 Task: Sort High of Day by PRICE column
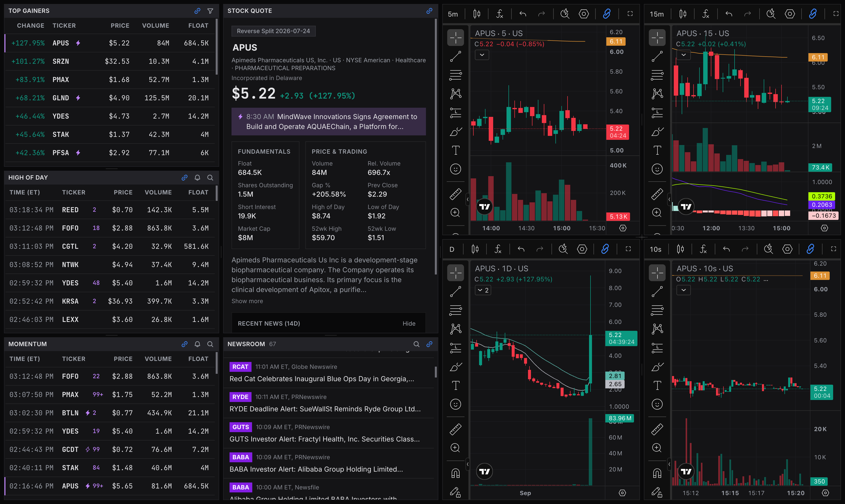(123, 192)
